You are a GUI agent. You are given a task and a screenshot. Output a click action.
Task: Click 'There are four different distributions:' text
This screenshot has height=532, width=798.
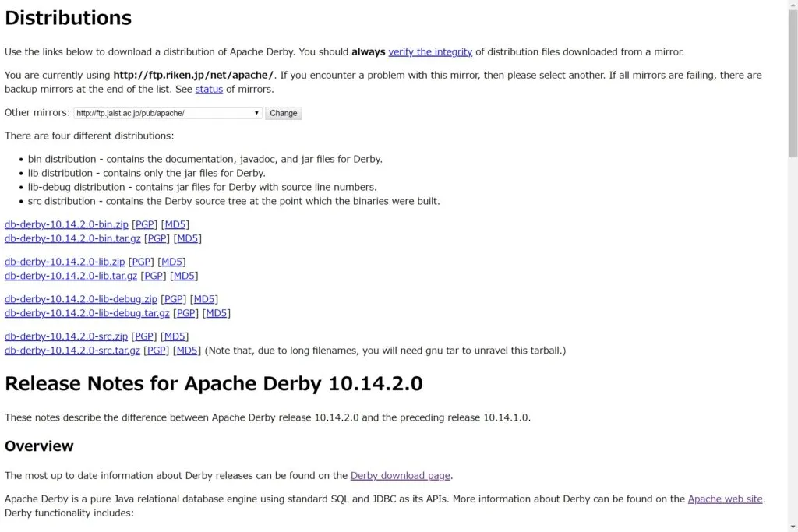click(x=89, y=136)
